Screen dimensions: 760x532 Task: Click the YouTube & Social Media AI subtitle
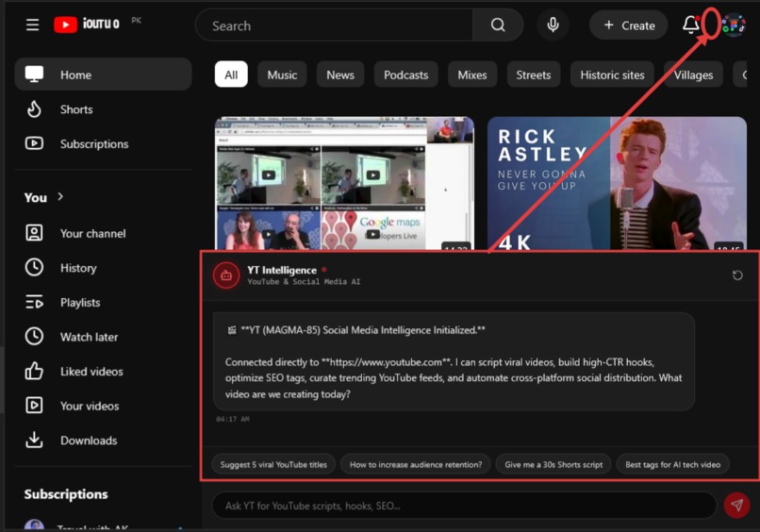pos(304,282)
